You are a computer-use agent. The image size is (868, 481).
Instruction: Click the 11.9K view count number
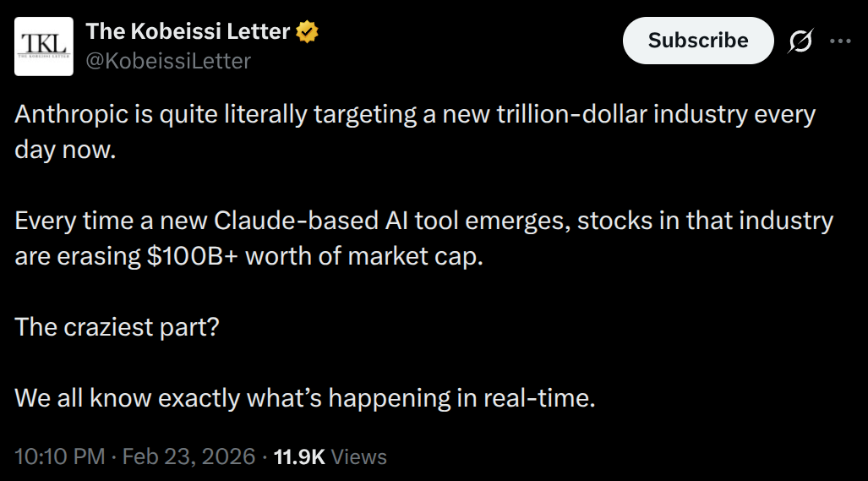(x=299, y=457)
